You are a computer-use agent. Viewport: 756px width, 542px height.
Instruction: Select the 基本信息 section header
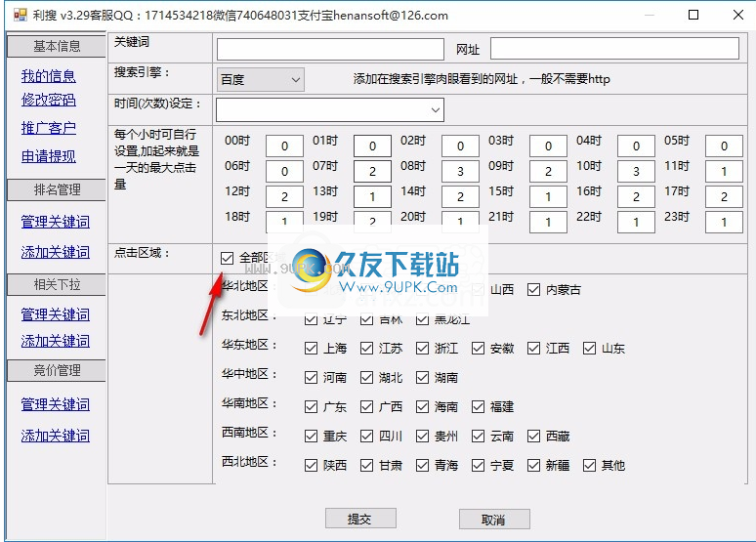pos(57,46)
